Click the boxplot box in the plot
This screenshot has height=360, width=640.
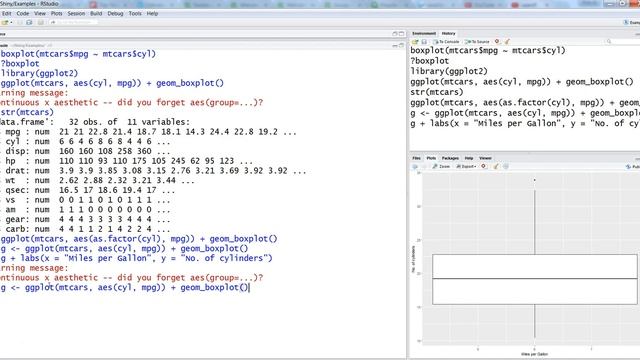pyautogui.click(x=535, y=280)
